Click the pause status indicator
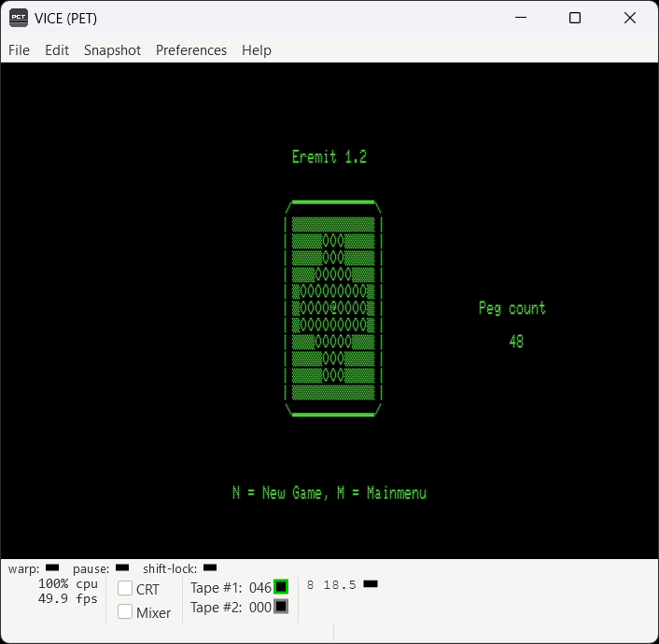Image resolution: width=659 pixels, height=644 pixels. click(122, 567)
